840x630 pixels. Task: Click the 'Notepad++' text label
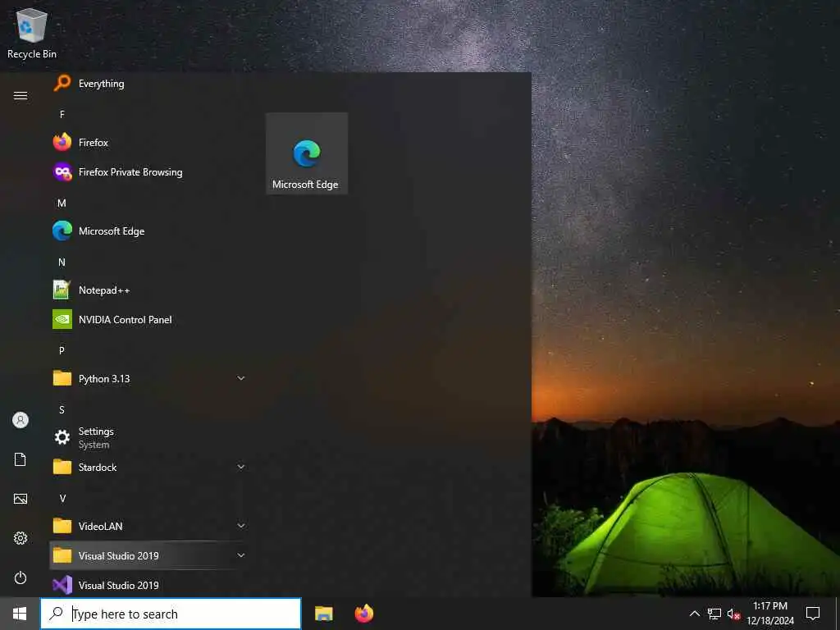click(x=104, y=290)
